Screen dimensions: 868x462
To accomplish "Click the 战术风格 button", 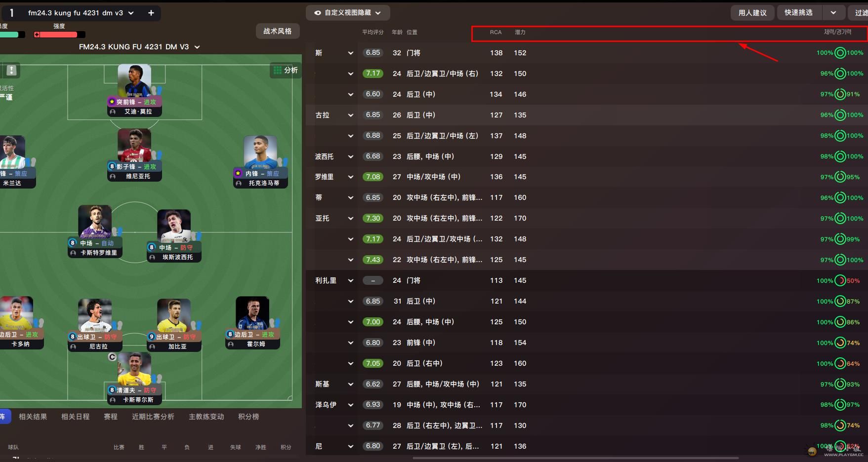I will pyautogui.click(x=278, y=31).
